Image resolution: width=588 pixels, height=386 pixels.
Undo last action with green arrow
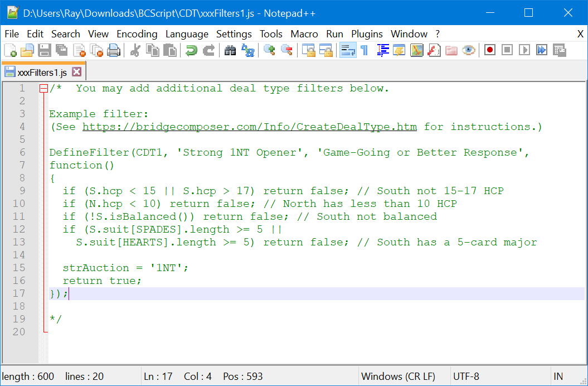click(191, 50)
